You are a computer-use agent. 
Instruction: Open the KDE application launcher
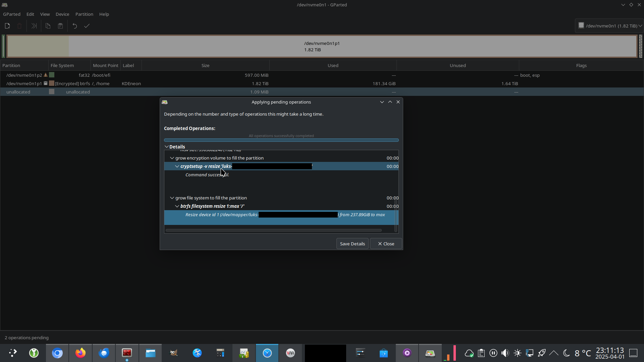click(13, 353)
